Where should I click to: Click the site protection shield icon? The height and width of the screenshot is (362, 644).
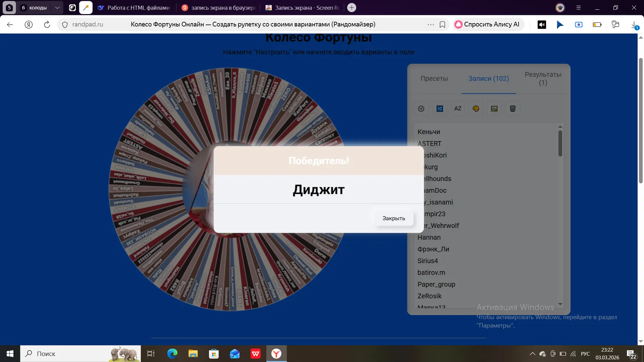[x=65, y=25]
